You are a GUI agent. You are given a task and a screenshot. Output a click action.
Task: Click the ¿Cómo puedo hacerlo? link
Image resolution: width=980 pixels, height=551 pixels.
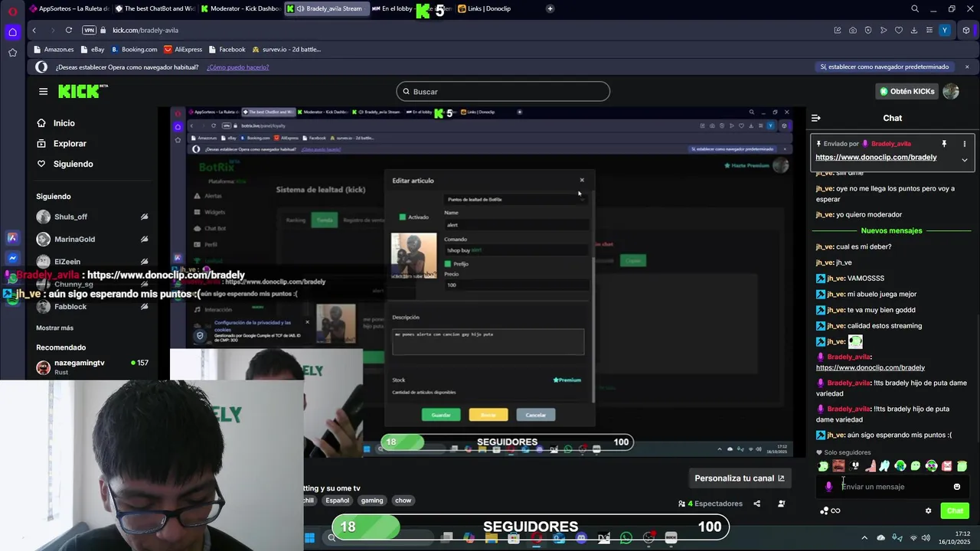[x=237, y=67]
